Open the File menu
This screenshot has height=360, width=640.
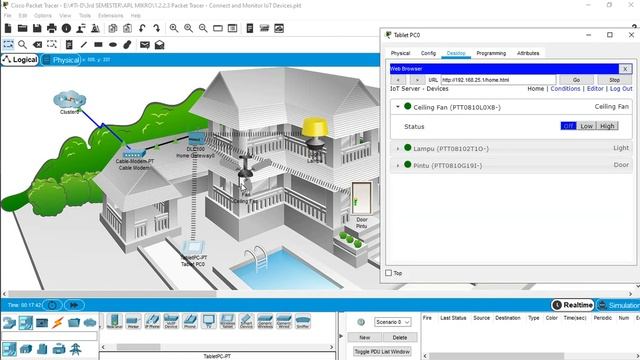[x=7, y=16]
